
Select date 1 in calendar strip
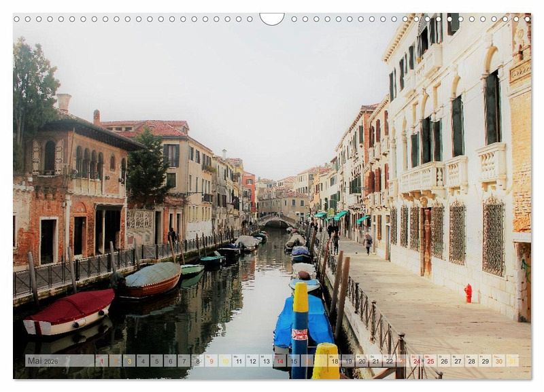(101, 361)
